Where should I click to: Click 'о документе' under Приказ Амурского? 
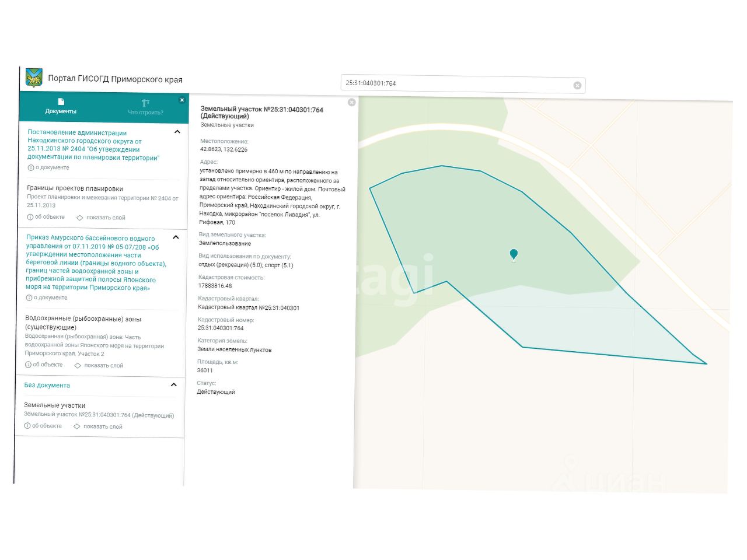[46, 297]
